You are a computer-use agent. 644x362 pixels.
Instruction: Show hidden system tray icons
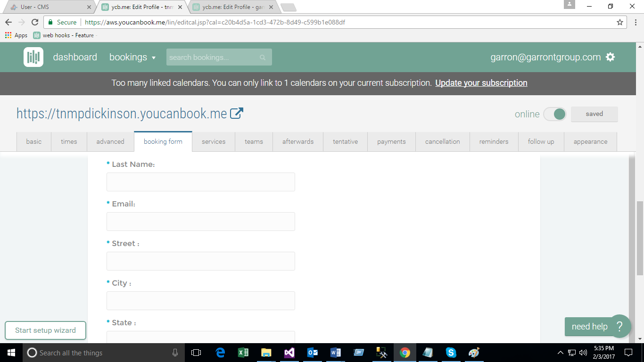click(x=560, y=353)
